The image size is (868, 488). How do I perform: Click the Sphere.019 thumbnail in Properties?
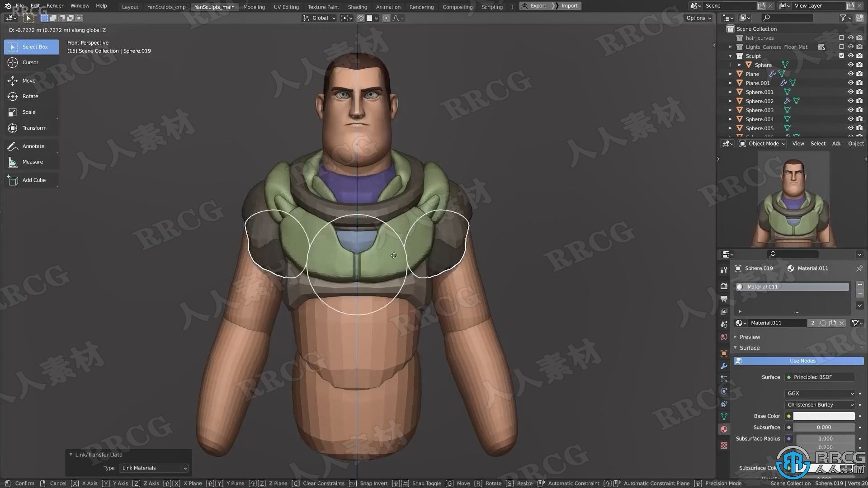coord(739,267)
